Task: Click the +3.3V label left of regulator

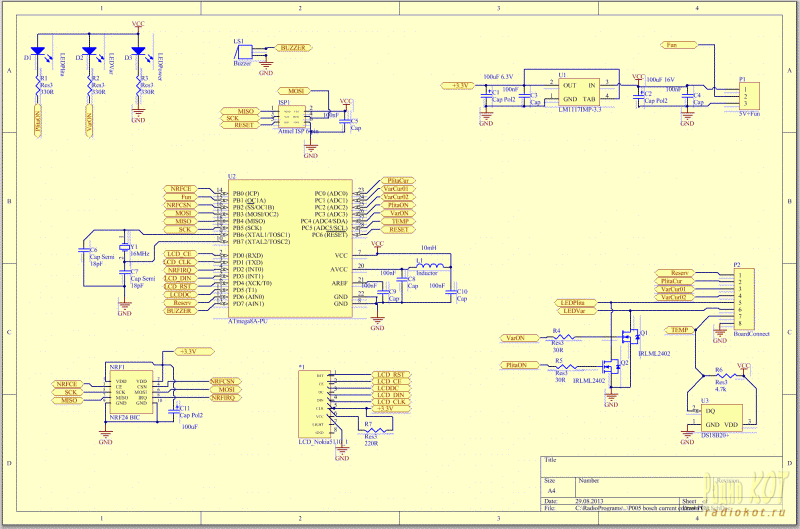Action: 459,85
